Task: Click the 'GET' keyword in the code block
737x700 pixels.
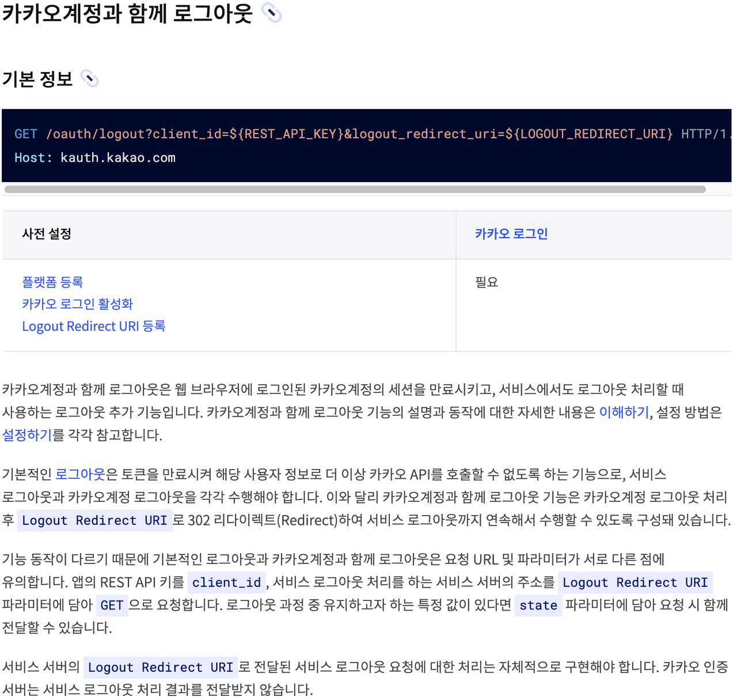Action: pyautogui.click(x=26, y=134)
